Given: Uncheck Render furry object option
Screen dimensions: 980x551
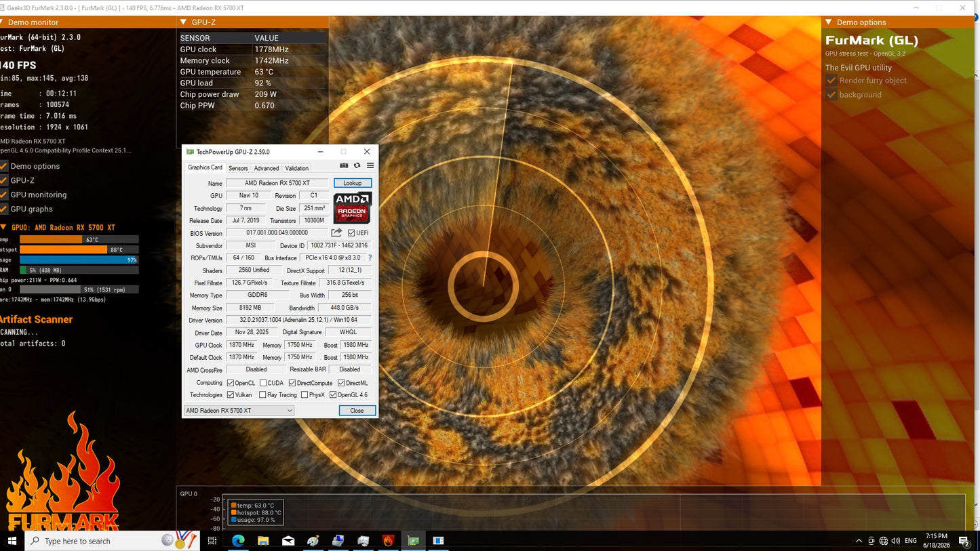Looking at the screenshot, I should (x=831, y=81).
